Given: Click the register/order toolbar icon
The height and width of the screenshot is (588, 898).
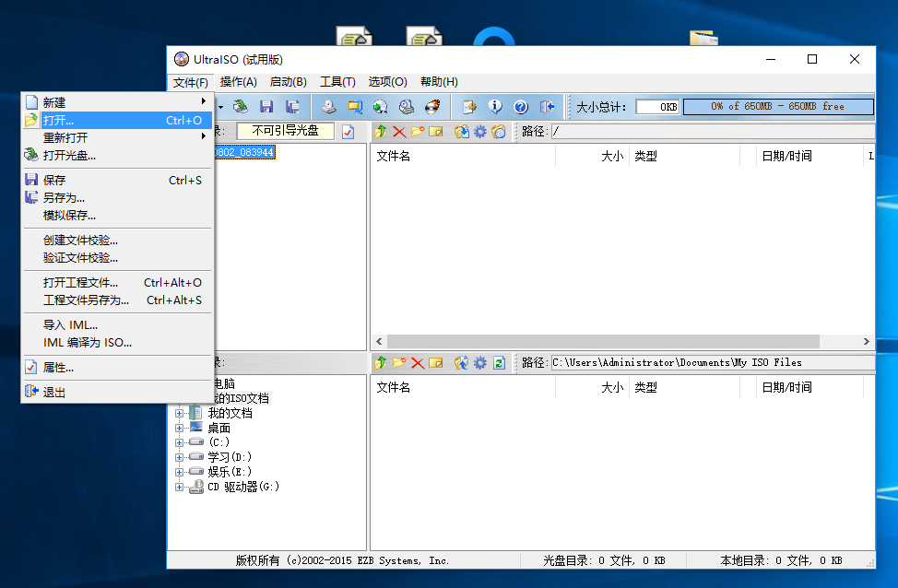Looking at the screenshot, I should coord(469,107).
